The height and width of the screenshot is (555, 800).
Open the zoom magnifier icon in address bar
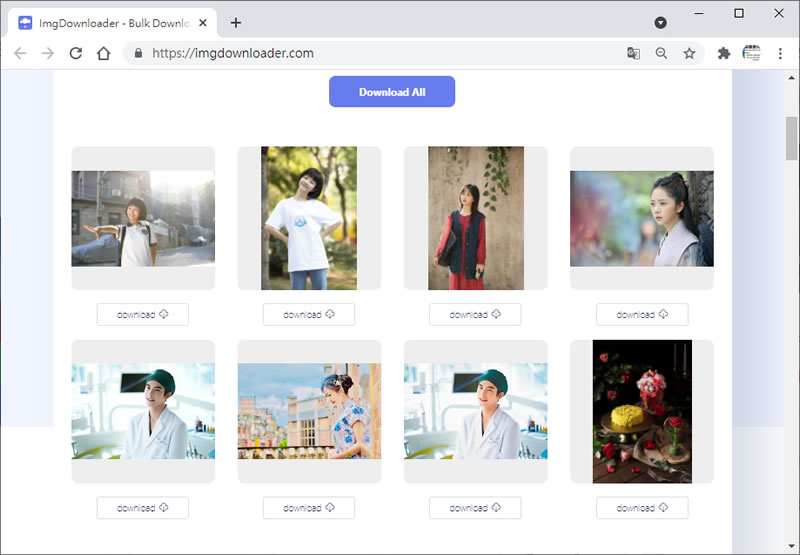pyautogui.click(x=661, y=53)
